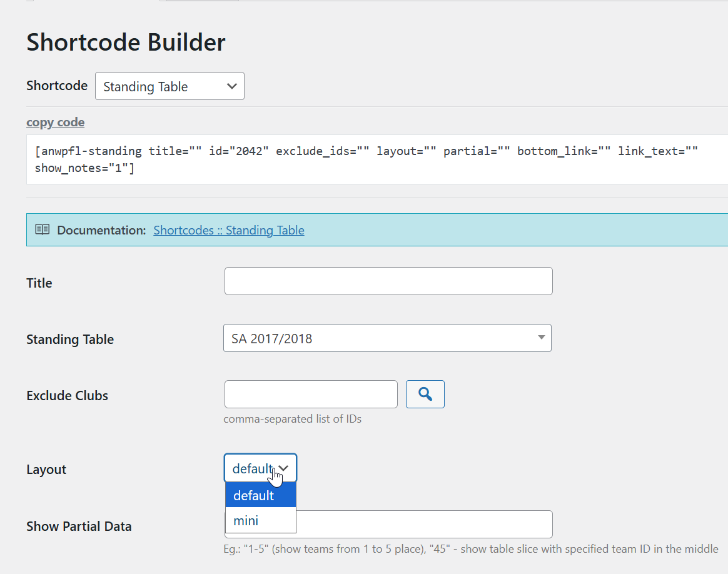The width and height of the screenshot is (728, 574).
Task: Click the generated anwpfl-standing shortcode text
Action: 367,159
